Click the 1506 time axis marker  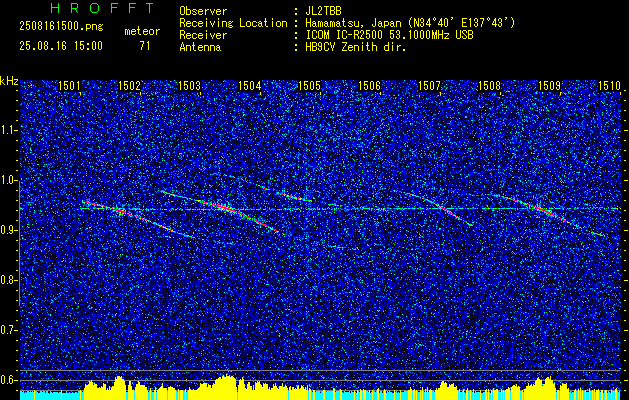point(369,85)
